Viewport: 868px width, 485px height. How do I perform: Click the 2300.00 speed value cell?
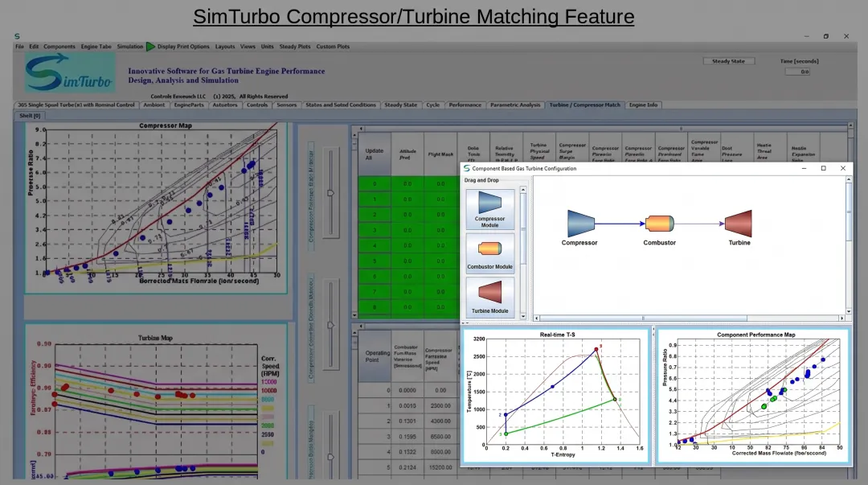click(440, 405)
